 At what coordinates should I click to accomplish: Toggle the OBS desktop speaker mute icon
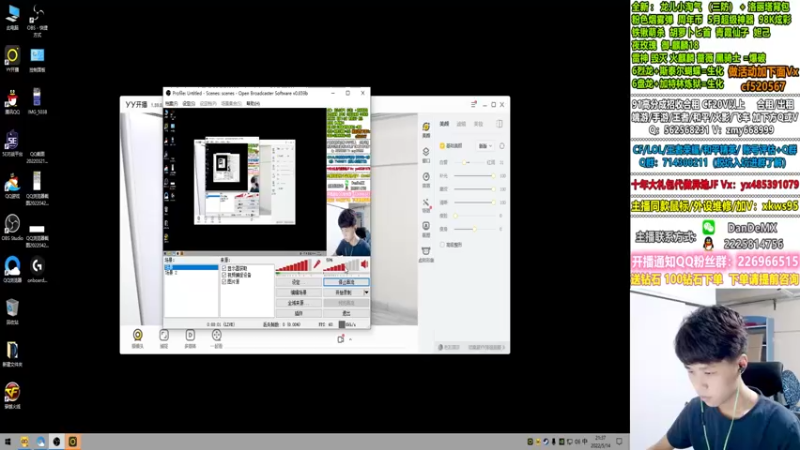click(x=364, y=264)
